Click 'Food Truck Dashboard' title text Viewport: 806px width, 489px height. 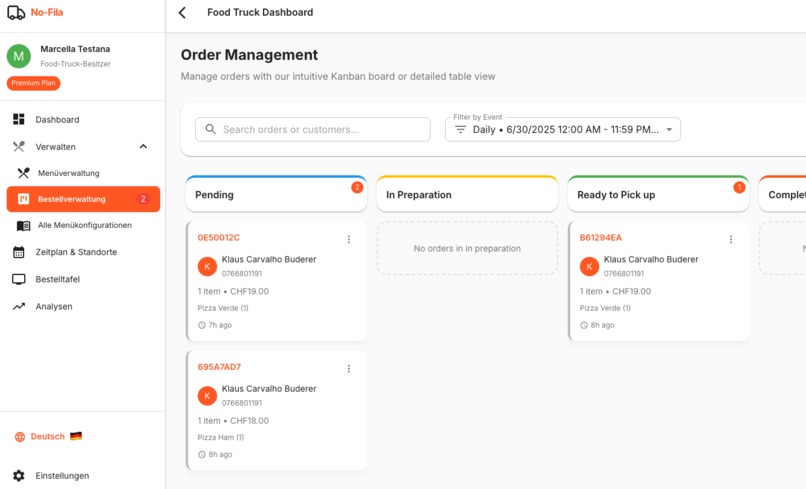(260, 12)
